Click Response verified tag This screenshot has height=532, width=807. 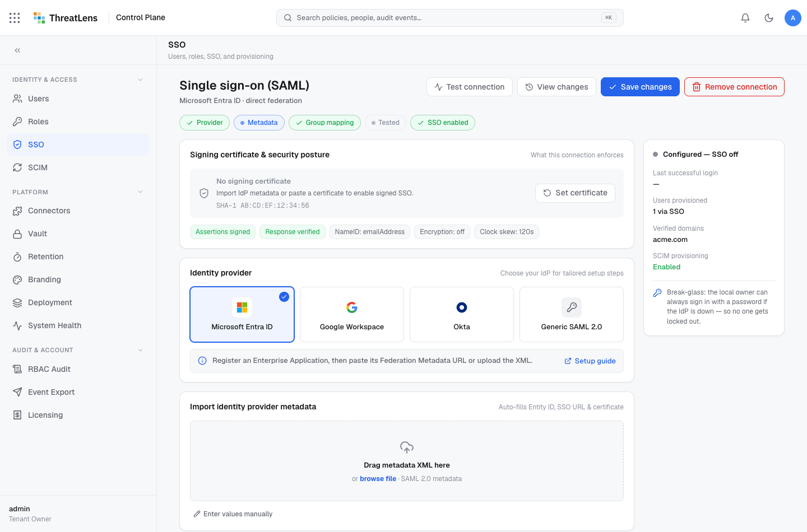click(293, 232)
